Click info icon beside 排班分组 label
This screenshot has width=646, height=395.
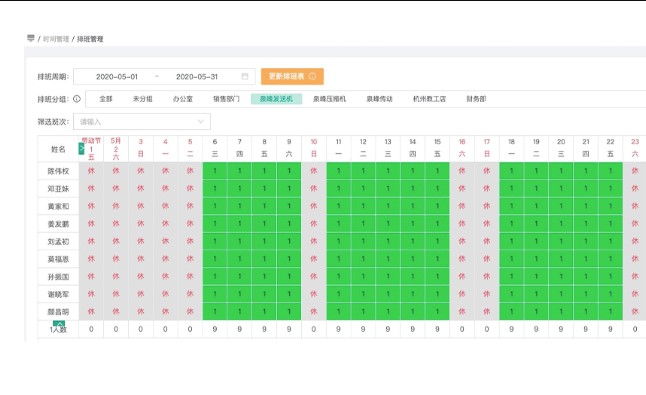[77, 99]
